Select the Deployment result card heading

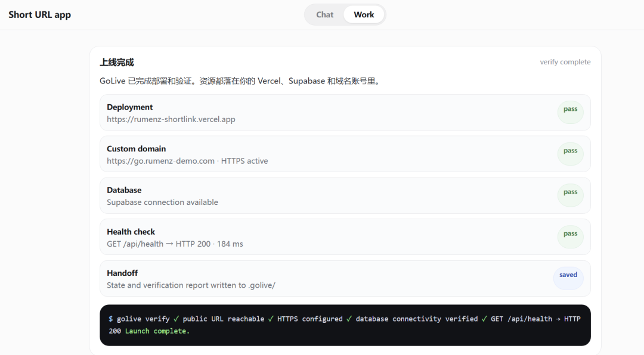tap(130, 107)
